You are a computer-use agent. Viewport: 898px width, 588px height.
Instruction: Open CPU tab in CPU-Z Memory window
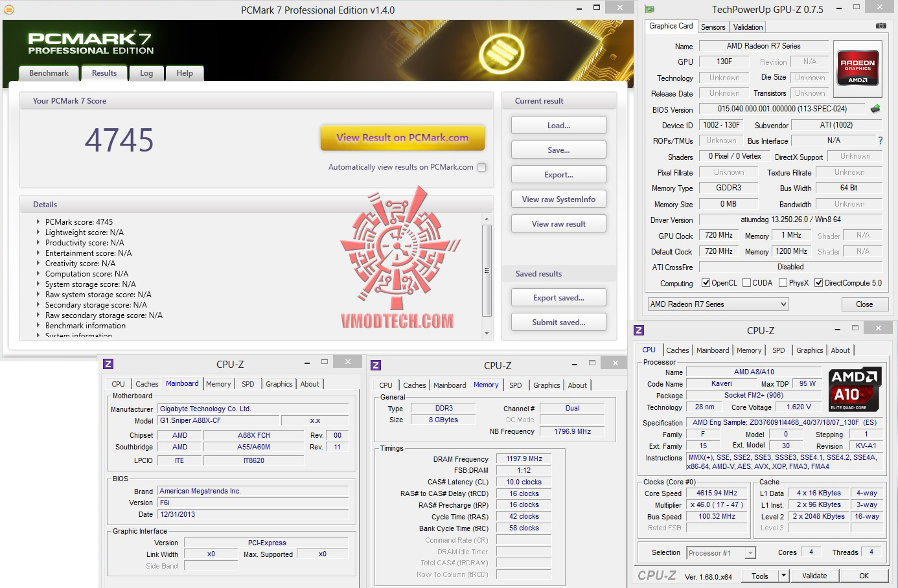coord(386,385)
